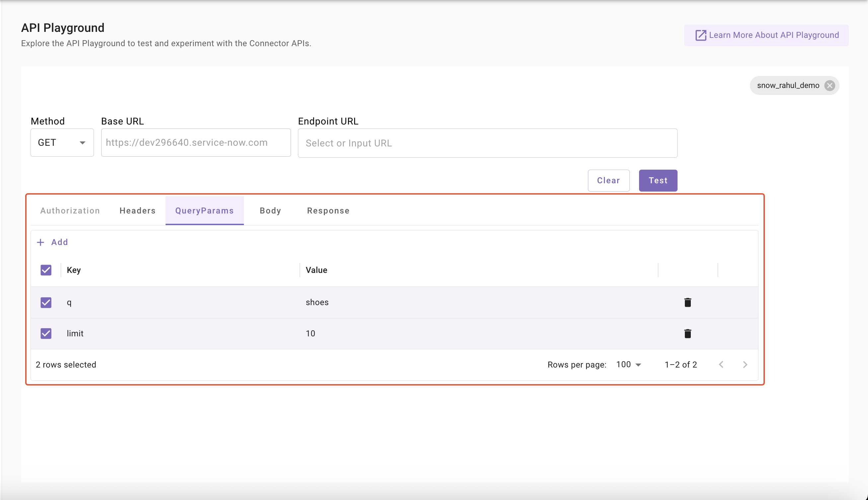Open the Body tab

coord(270,210)
